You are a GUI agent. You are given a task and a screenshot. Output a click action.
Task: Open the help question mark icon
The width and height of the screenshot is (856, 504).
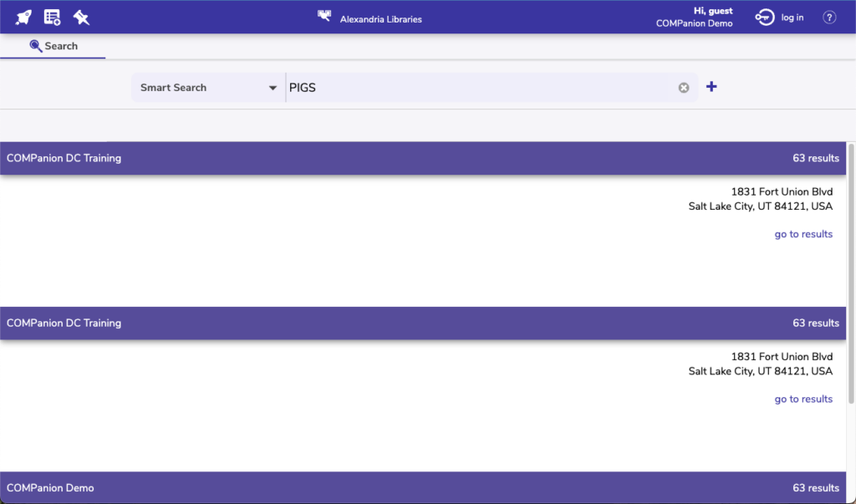pos(829,18)
